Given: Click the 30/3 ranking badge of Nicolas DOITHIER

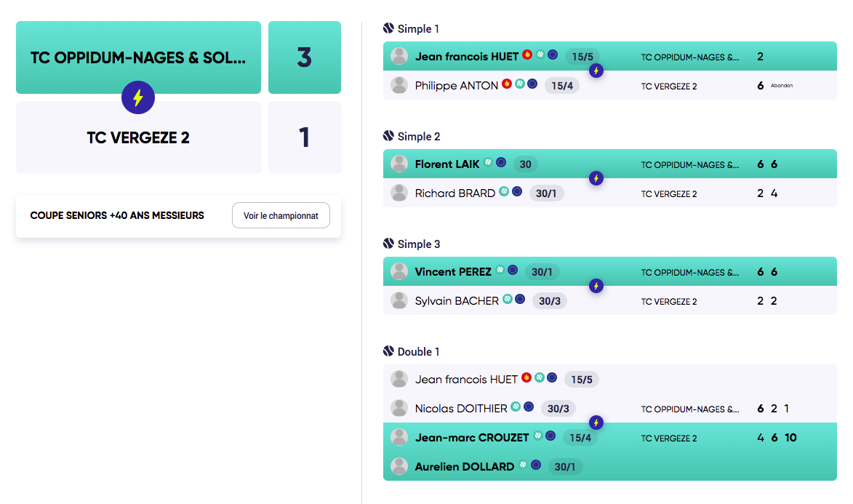Looking at the screenshot, I should click(x=558, y=408).
